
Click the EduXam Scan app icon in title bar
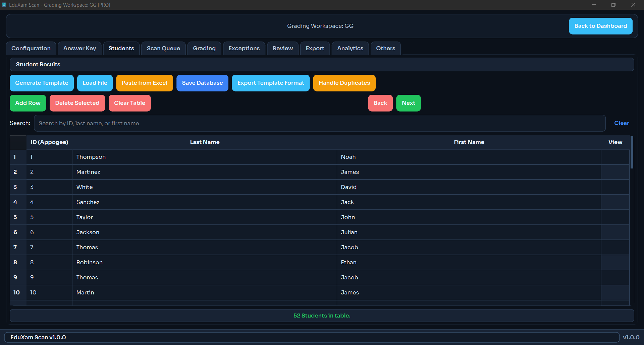pos(4,5)
